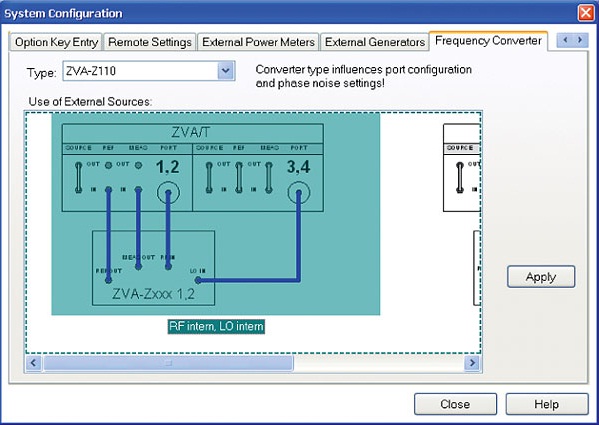The image size is (599, 425).
Task: Open External Power Meters tab
Action: (258, 42)
